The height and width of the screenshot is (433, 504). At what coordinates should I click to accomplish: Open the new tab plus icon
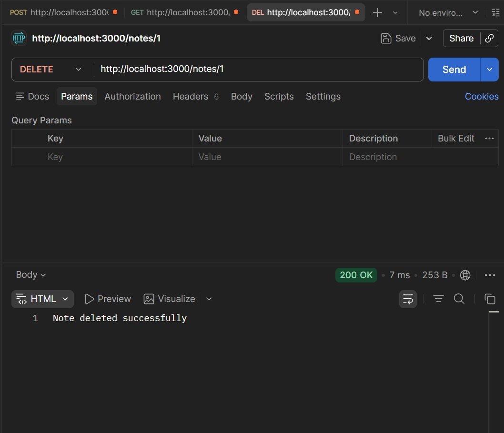377,13
